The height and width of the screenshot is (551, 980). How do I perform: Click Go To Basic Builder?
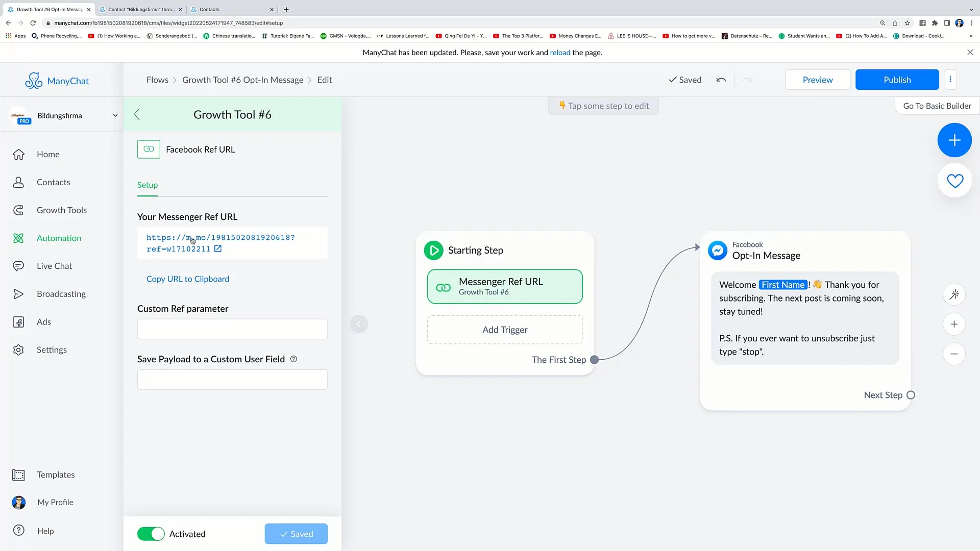pos(937,106)
